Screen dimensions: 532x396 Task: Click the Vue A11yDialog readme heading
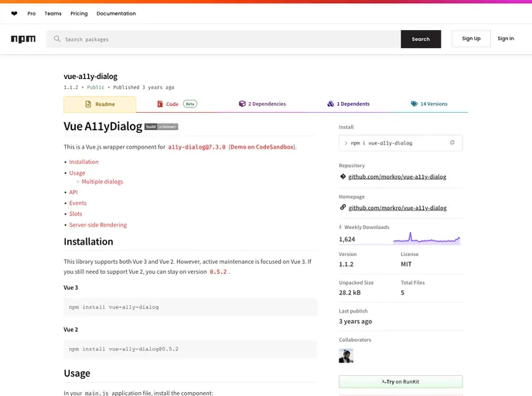click(x=103, y=126)
